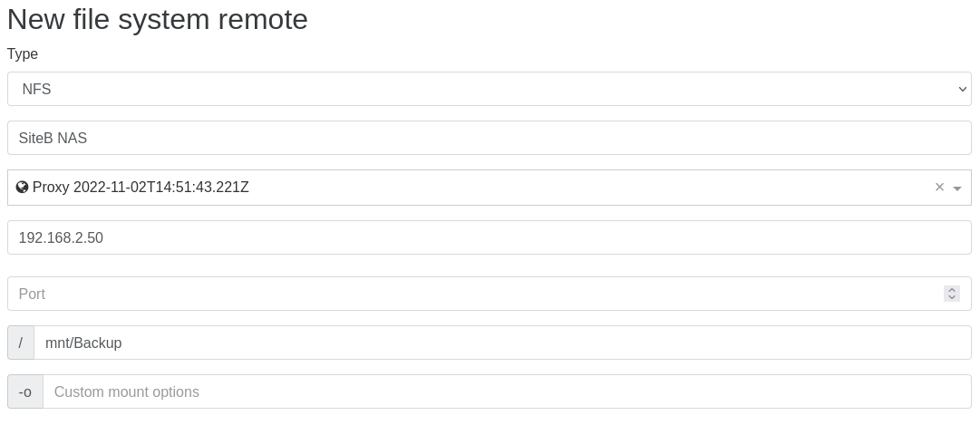Focus the empty Port field
This screenshot has width=980, height=425.
(x=471, y=294)
